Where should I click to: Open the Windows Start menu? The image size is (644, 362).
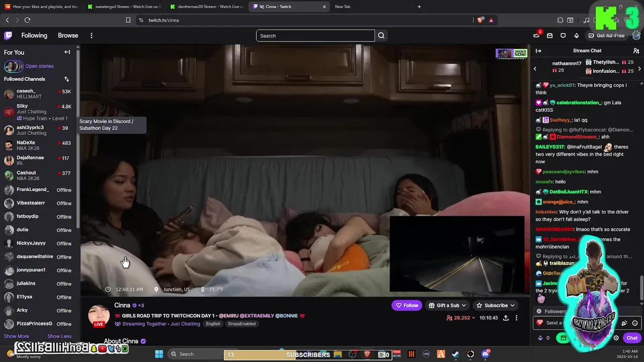pyautogui.click(x=159, y=354)
